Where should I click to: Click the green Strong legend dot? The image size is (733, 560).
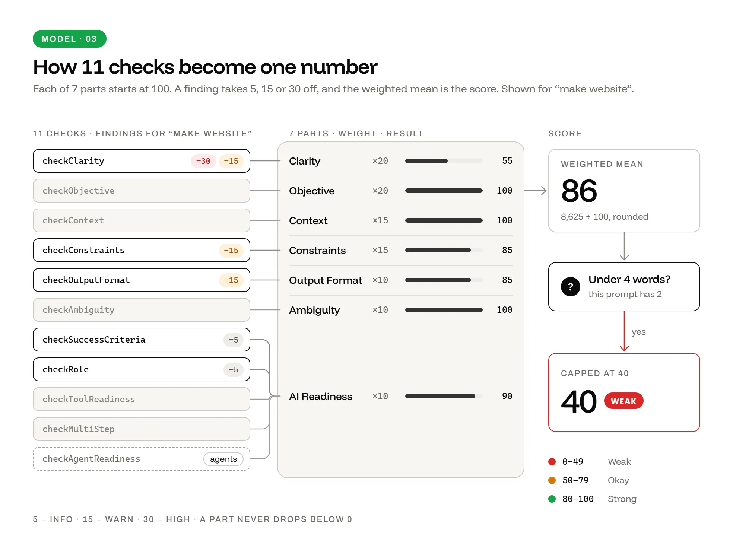(x=552, y=499)
